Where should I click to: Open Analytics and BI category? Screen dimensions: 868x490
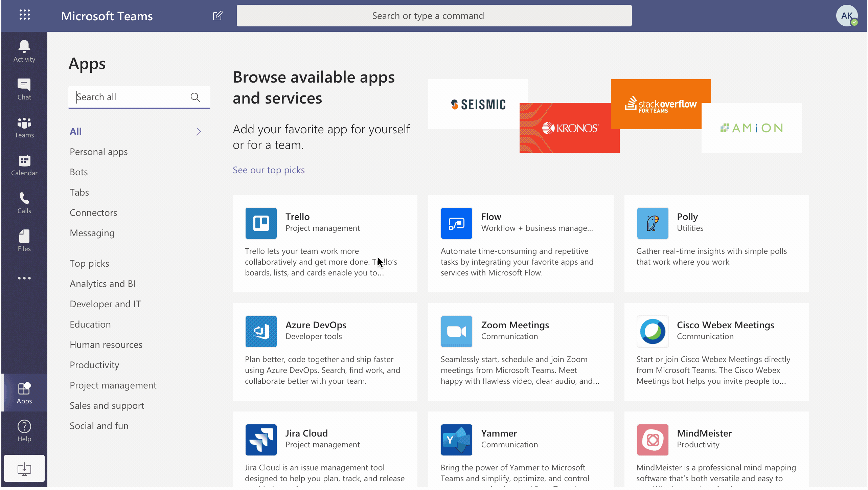click(x=102, y=284)
